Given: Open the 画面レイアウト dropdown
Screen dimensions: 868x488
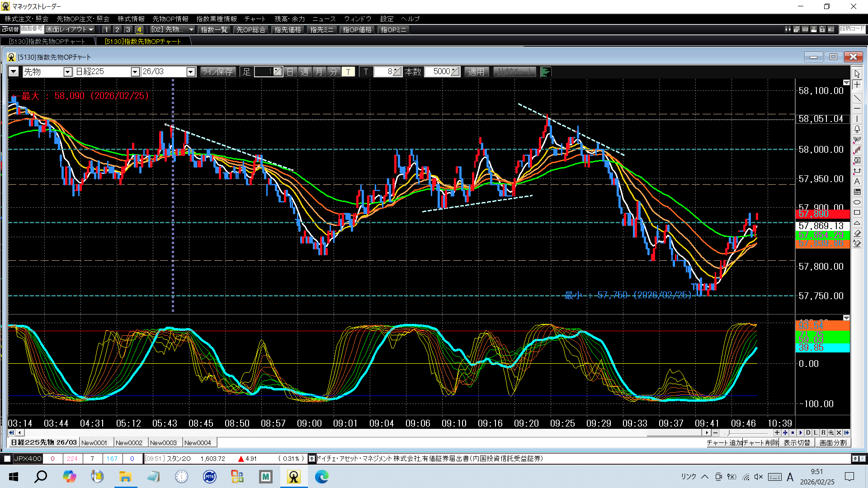Looking at the screenshot, I should [70, 29].
